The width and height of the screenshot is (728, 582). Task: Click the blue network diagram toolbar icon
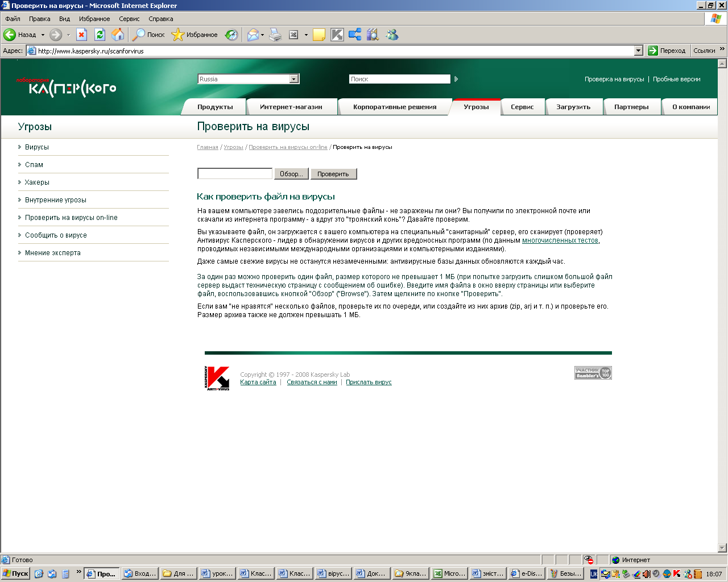point(355,35)
